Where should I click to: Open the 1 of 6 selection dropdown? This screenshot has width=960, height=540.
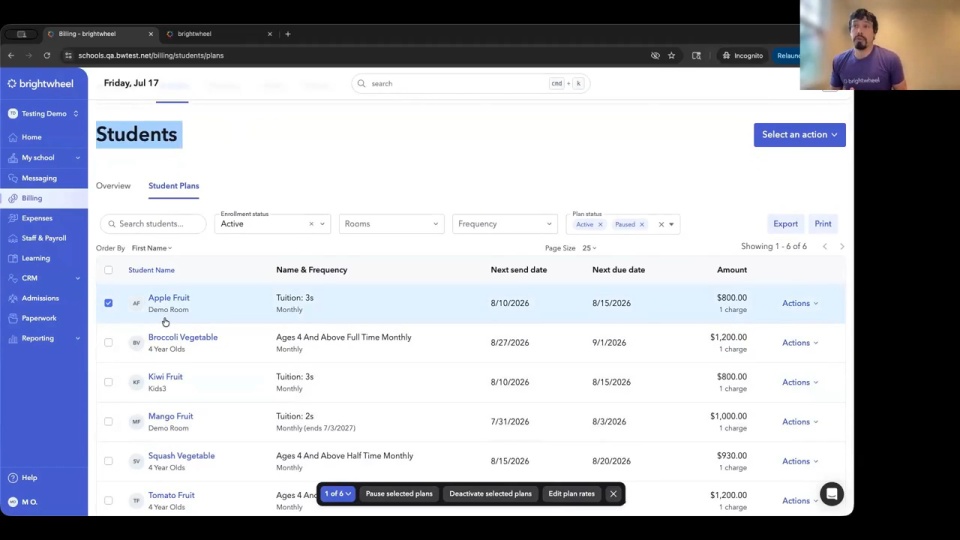[x=337, y=494]
